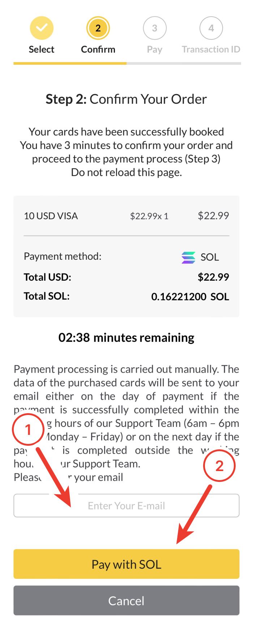
Task: Click the minutes remaining countdown timer
Action: coord(126,338)
